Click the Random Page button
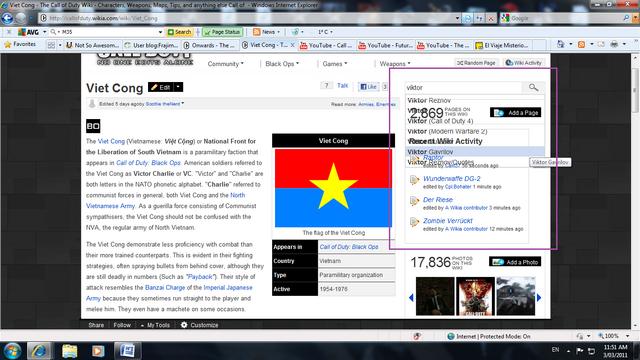640x360 pixels. (476, 63)
